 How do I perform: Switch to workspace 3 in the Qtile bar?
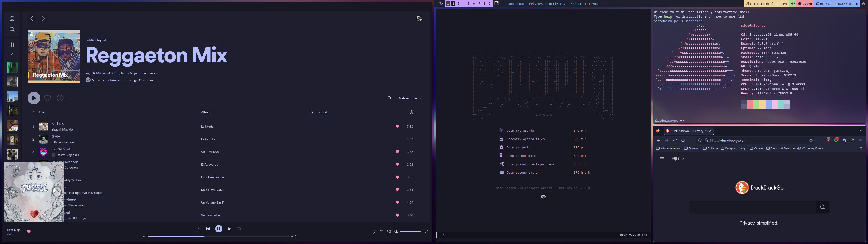[x=458, y=4]
